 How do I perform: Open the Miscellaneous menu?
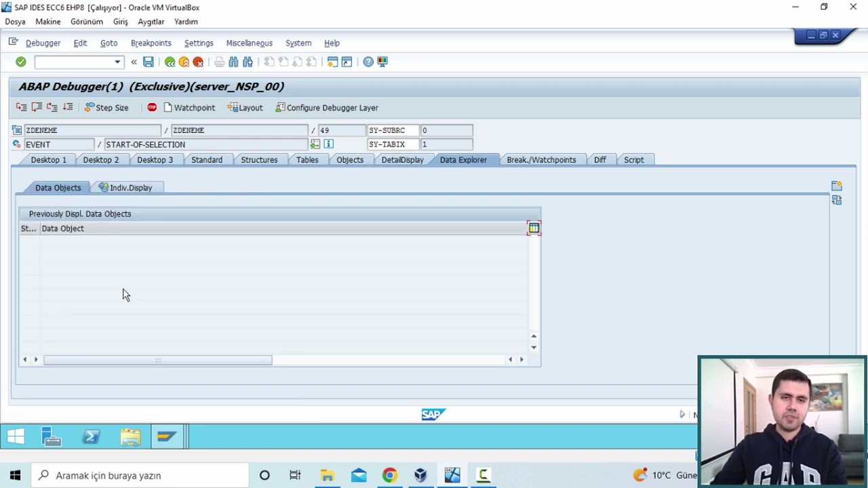249,43
